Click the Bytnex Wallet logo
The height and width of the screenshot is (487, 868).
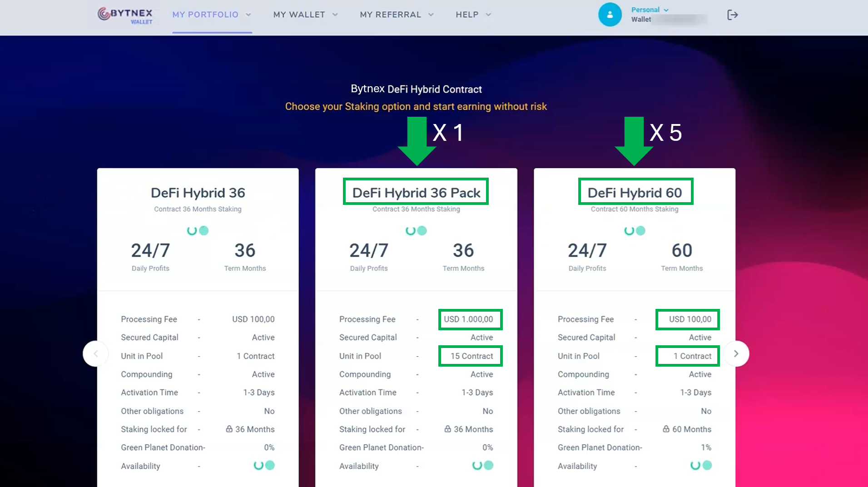point(125,15)
